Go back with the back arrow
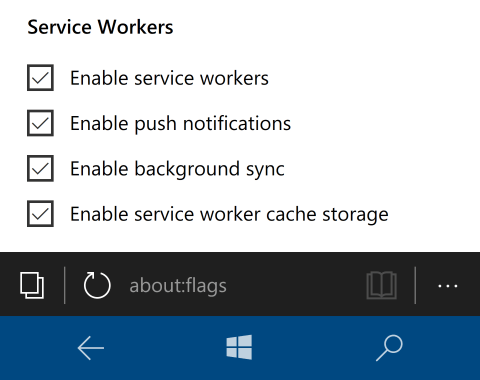The height and width of the screenshot is (380, 480). click(x=91, y=348)
